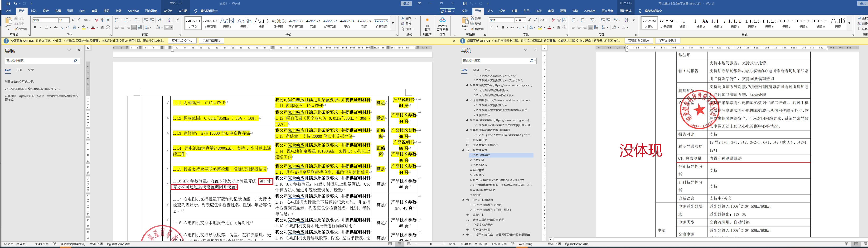The width and height of the screenshot is (868, 248).
Task: Open 共享 share dropdown
Action: coord(447,11)
